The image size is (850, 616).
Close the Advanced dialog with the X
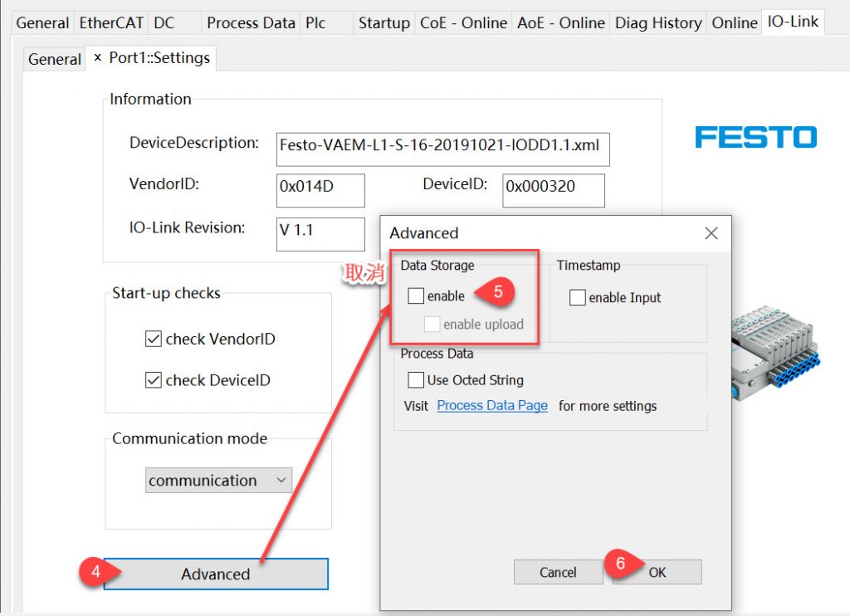click(711, 233)
